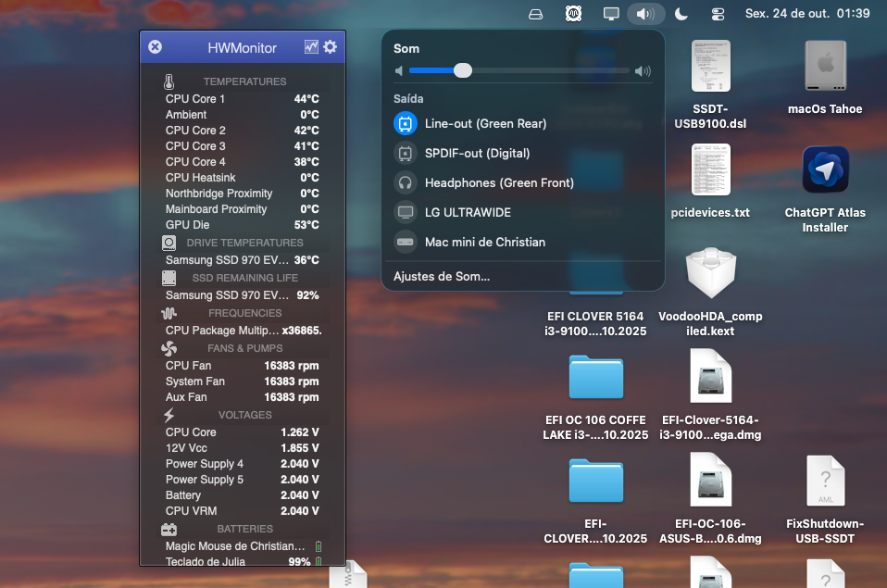Click the CPU Fan rpm row
Viewport: 887px width, 588px height.
coord(242,366)
